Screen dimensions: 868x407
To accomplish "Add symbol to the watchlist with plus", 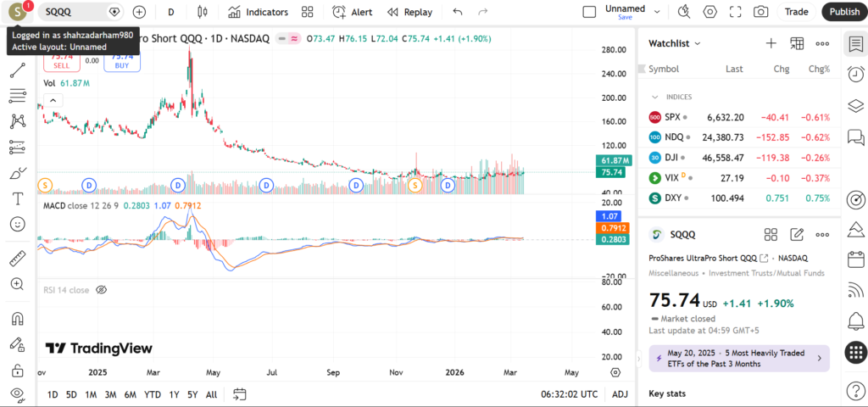I will 771,43.
